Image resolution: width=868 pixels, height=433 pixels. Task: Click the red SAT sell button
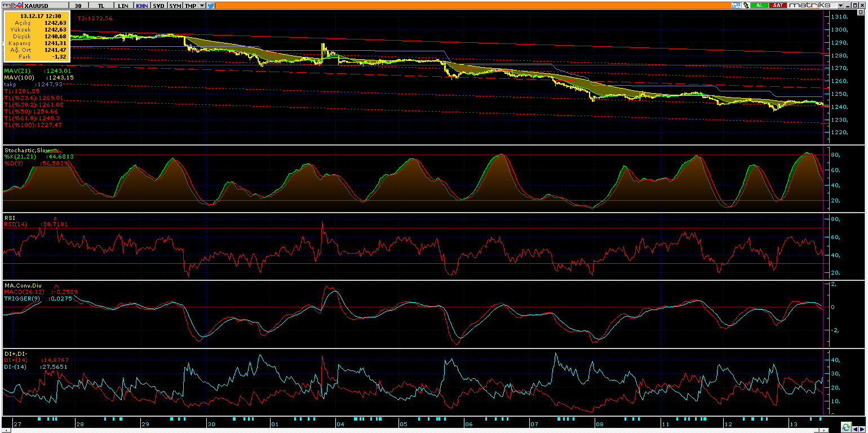click(x=778, y=5)
